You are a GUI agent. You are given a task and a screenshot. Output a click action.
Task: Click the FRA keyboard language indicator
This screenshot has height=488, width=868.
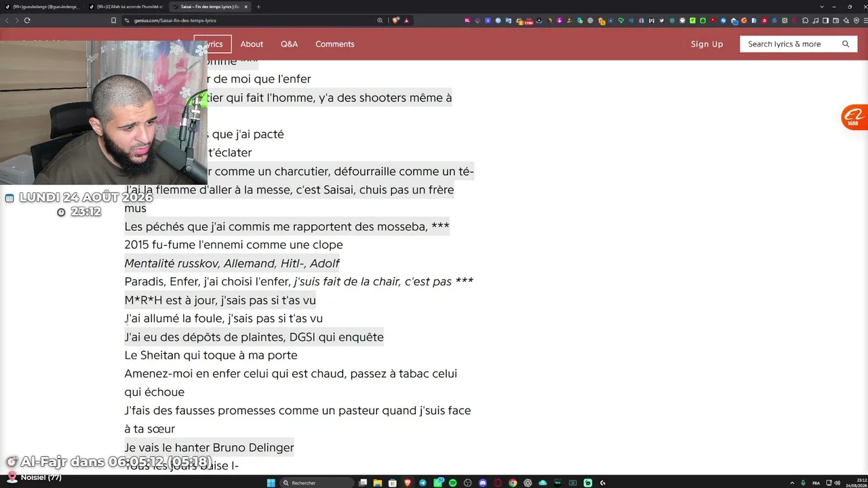[x=816, y=483]
